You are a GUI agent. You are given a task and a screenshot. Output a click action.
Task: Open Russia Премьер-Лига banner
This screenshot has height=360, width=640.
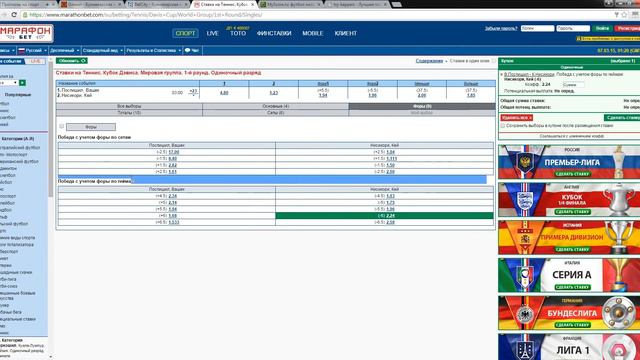point(569,162)
